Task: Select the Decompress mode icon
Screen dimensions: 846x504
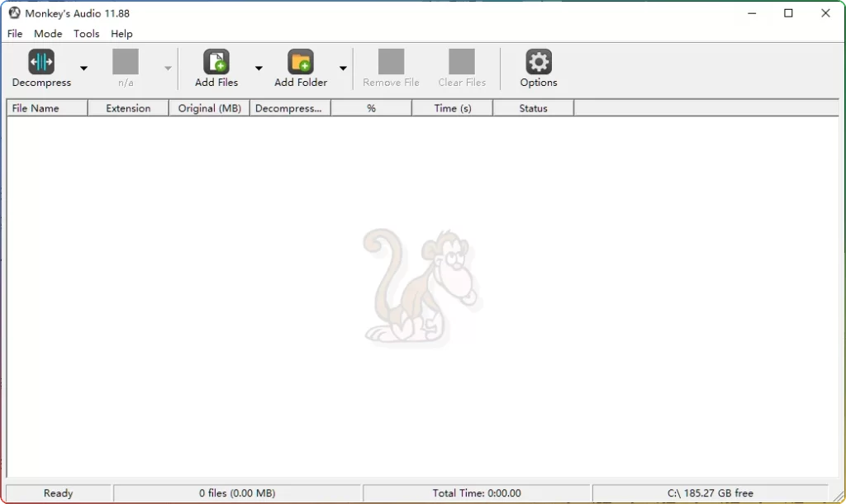Action: [x=39, y=62]
